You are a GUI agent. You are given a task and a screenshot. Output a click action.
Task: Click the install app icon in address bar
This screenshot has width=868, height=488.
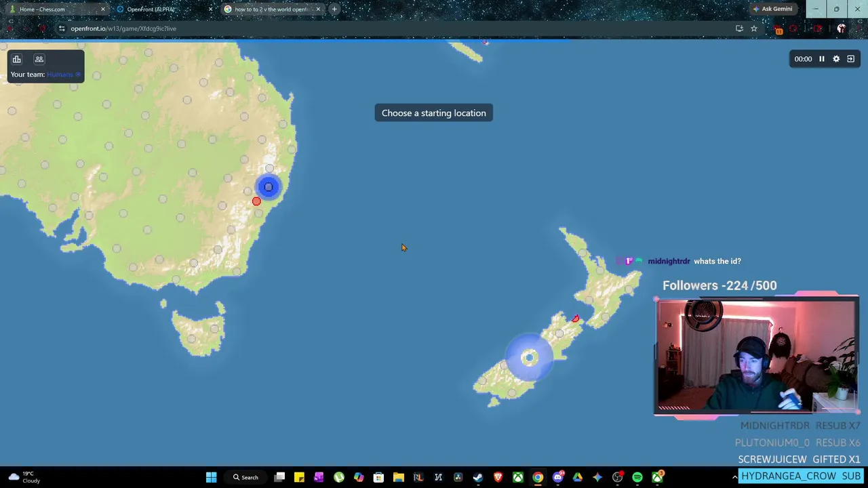click(739, 28)
